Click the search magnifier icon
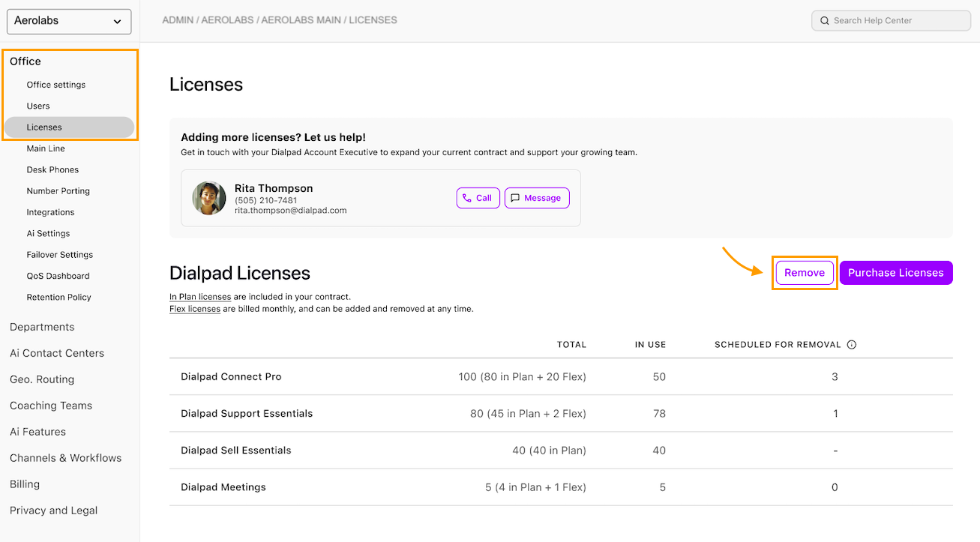Screen dimensions: 980x542 tap(825, 21)
